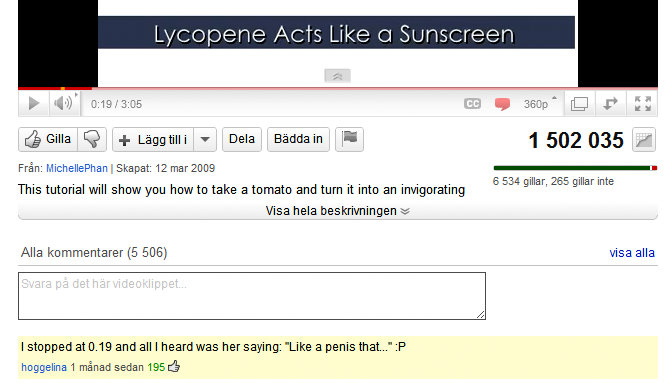Click the thumbs down dislike icon

tap(92, 139)
